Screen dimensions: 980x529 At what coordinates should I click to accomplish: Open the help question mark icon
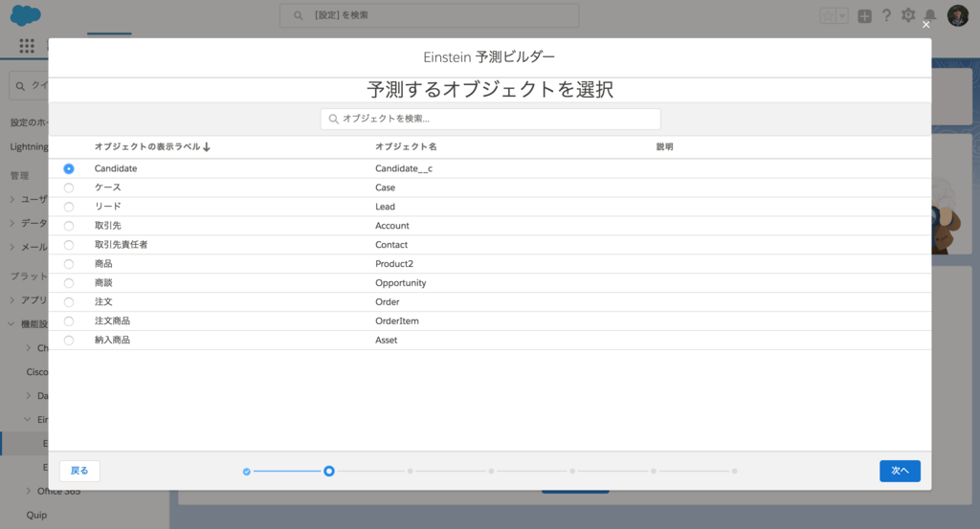[886, 15]
